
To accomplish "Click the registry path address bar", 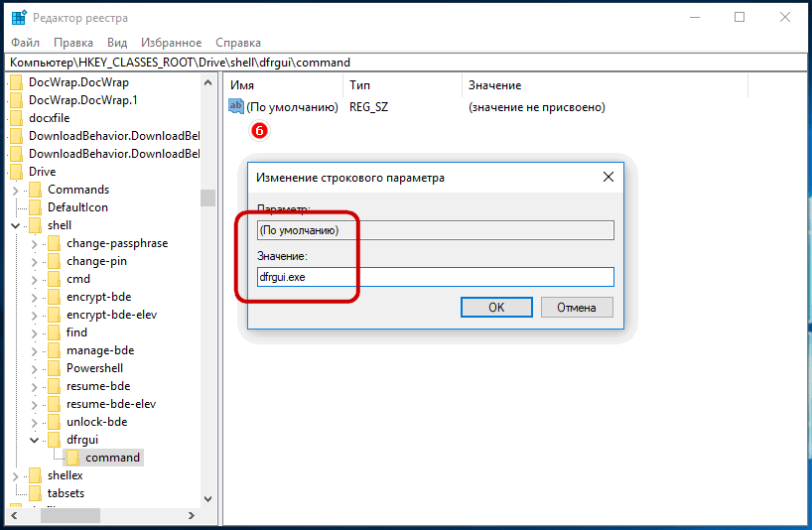I will [406, 63].
